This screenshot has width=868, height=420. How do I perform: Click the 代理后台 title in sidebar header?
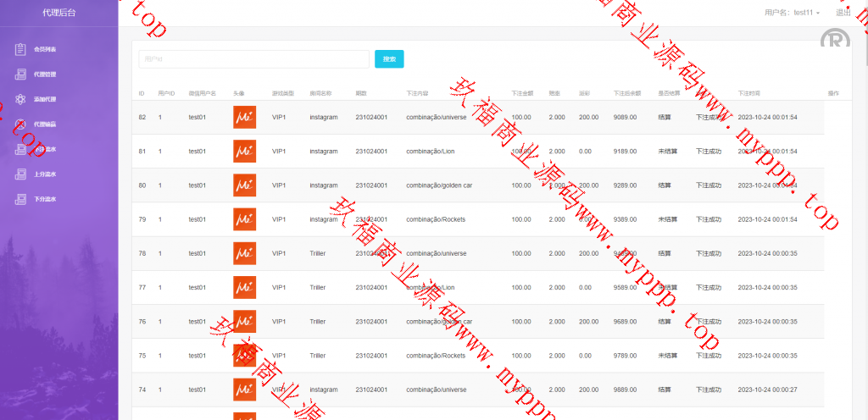click(x=59, y=13)
